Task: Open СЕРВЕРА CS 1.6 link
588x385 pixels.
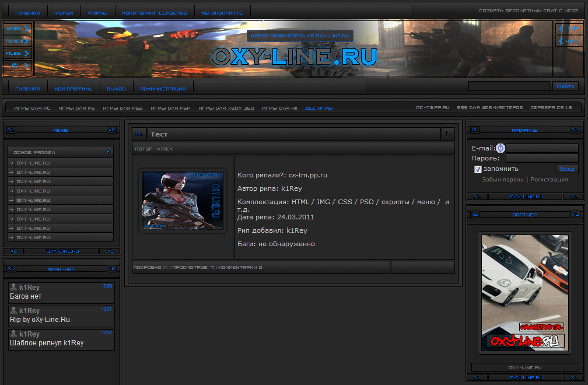Action: (551, 107)
